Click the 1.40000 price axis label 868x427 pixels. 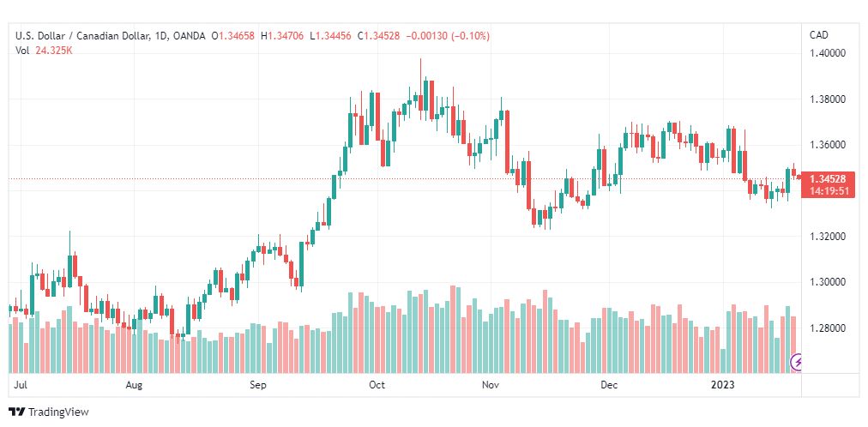coord(828,53)
